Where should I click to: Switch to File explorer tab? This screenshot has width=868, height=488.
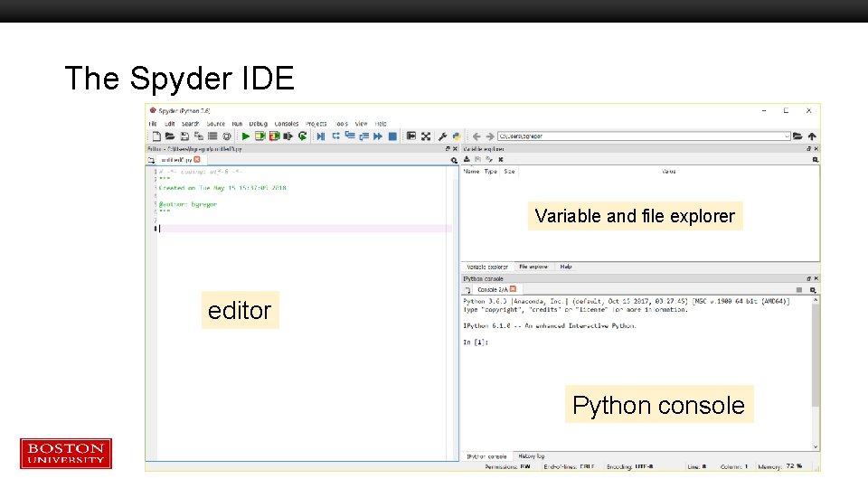tap(533, 267)
